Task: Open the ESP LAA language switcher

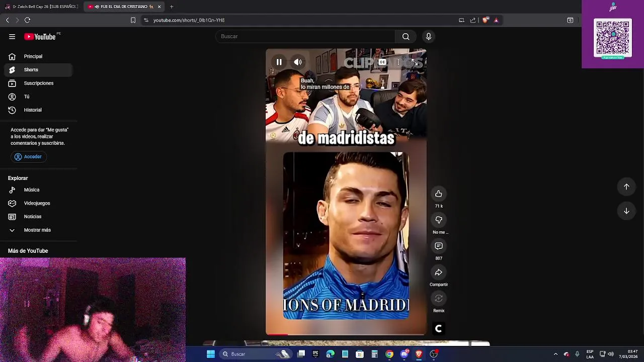Action: tap(590, 354)
